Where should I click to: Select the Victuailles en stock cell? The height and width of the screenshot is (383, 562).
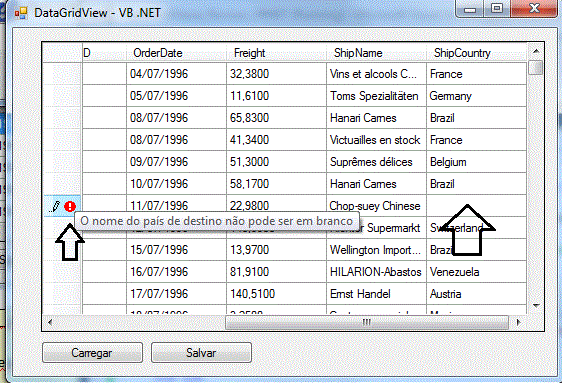click(376, 140)
